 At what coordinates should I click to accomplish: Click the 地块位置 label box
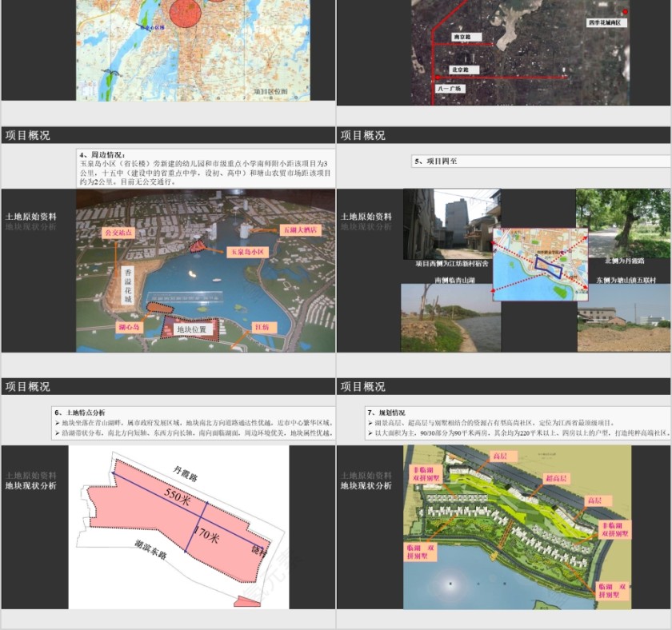coord(191,329)
